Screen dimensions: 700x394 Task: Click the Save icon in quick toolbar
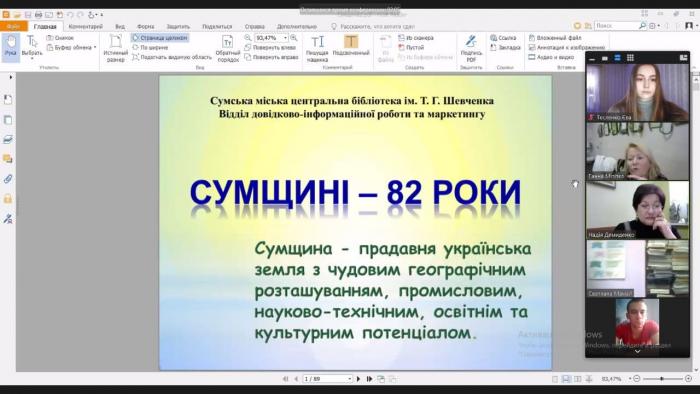[28, 15]
